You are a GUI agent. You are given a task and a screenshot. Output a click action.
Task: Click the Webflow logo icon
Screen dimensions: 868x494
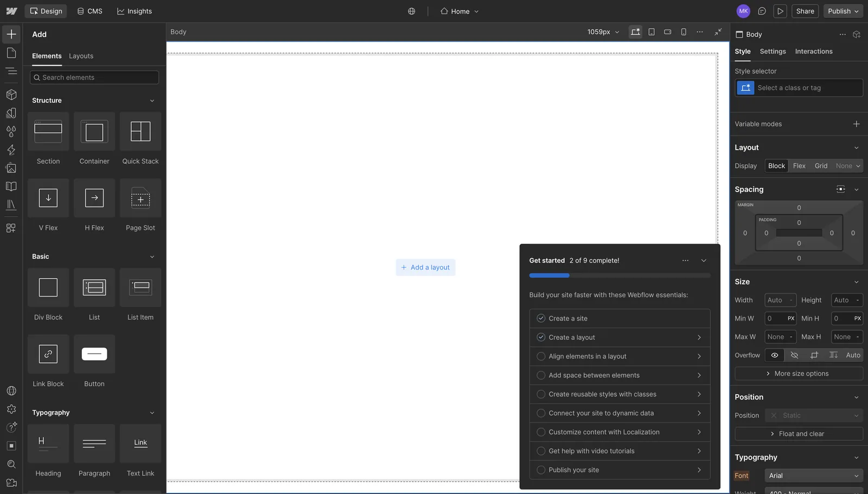click(11, 11)
